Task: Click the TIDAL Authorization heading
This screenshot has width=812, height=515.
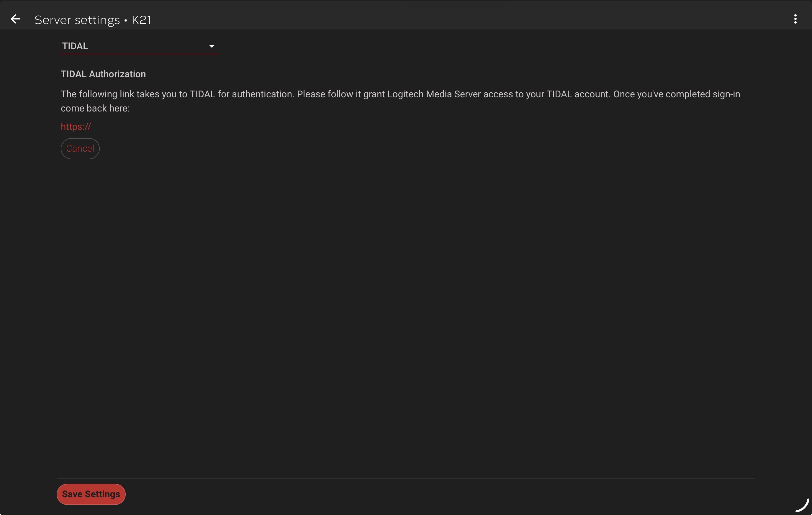Action: click(x=103, y=74)
